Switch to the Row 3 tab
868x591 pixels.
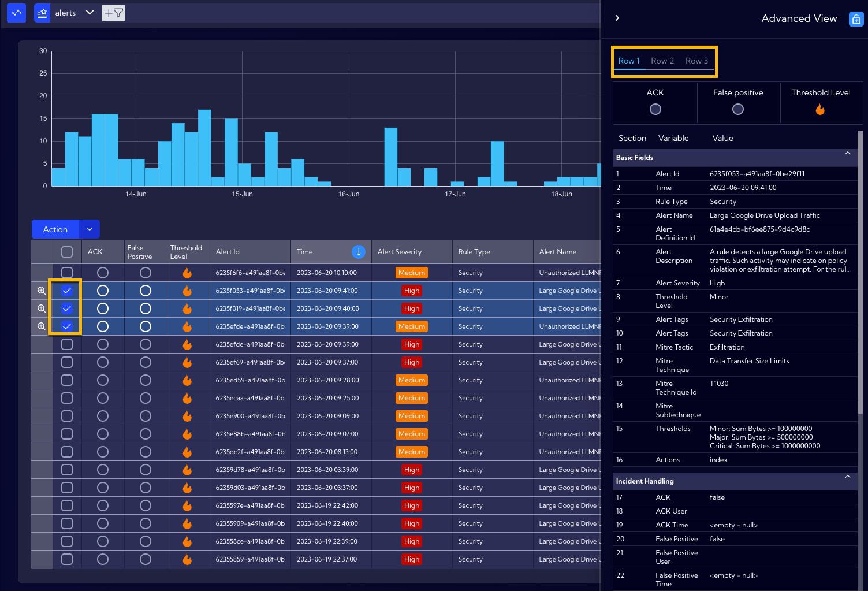coord(696,61)
